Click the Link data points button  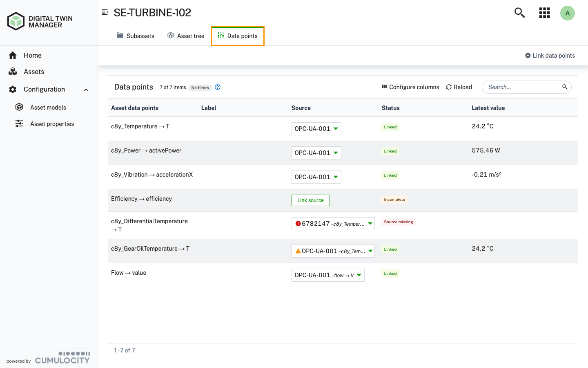[x=550, y=55]
